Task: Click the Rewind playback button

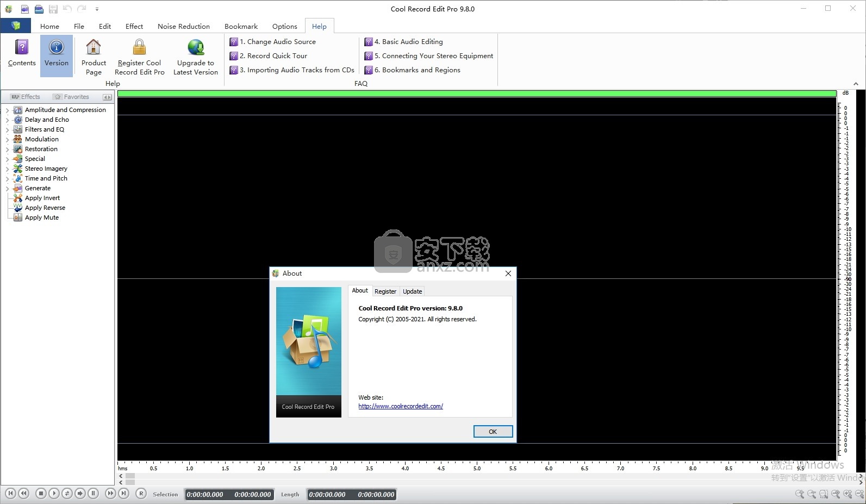Action: (23, 493)
